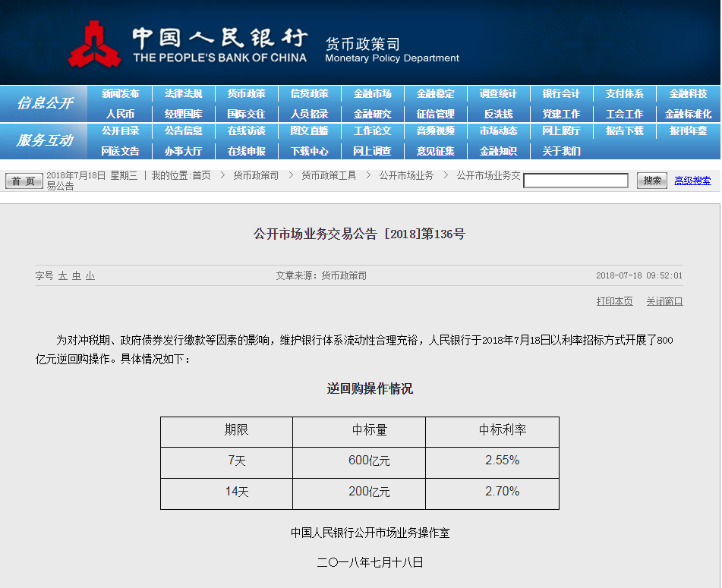Open the 调查统计 navigation item
The width and height of the screenshot is (722, 588).
pyautogui.click(x=498, y=94)
